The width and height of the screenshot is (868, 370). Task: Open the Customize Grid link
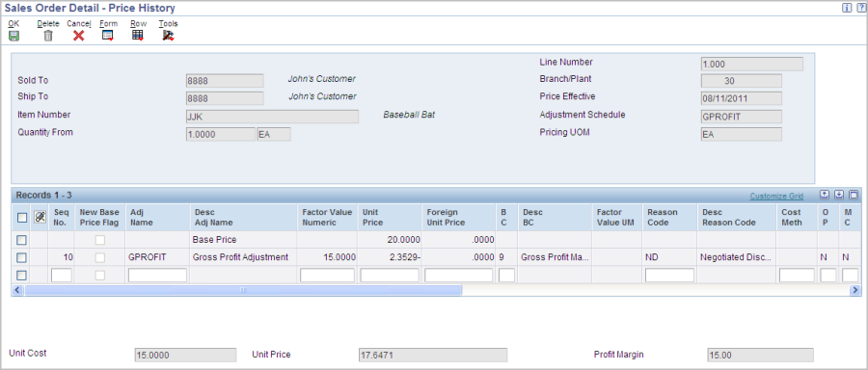[776, 196]
